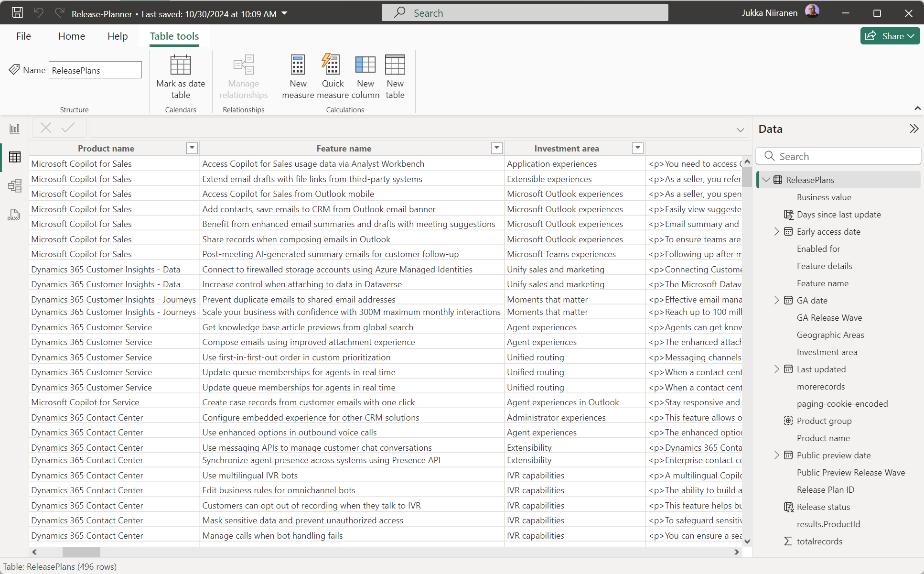Commit formula with the checkmark icon
This screenshot has width=924, height=574.
point(68,128)
